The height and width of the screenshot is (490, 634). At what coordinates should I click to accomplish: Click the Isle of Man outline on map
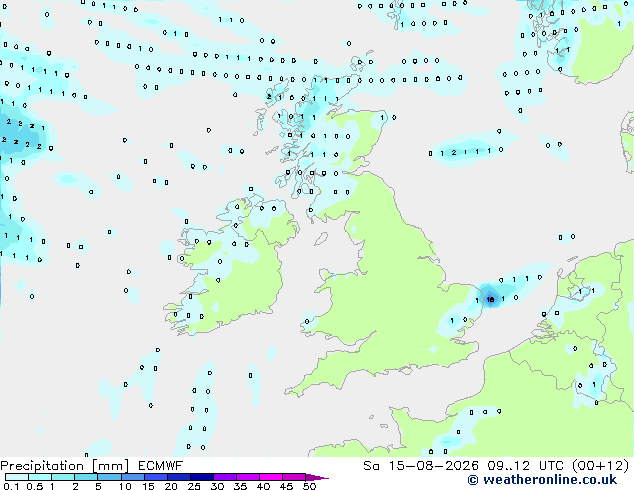(x=321, y=239)
